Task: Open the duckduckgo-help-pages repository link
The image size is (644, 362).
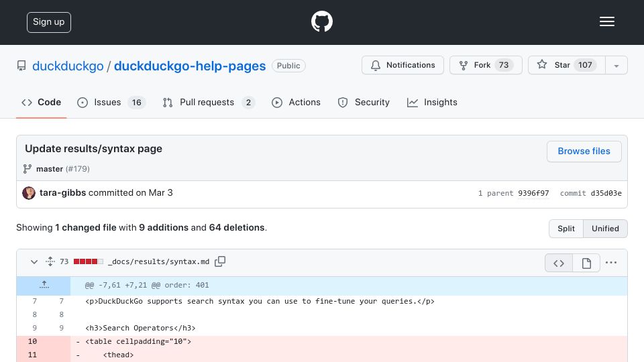Action: [x=190, y=66]
